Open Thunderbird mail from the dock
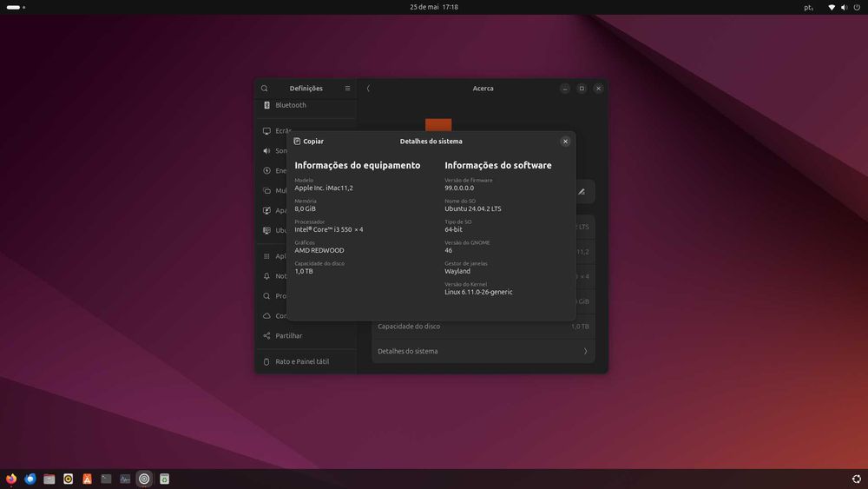The width and height of the screenshot is (868, 489). tap(30, 479)
